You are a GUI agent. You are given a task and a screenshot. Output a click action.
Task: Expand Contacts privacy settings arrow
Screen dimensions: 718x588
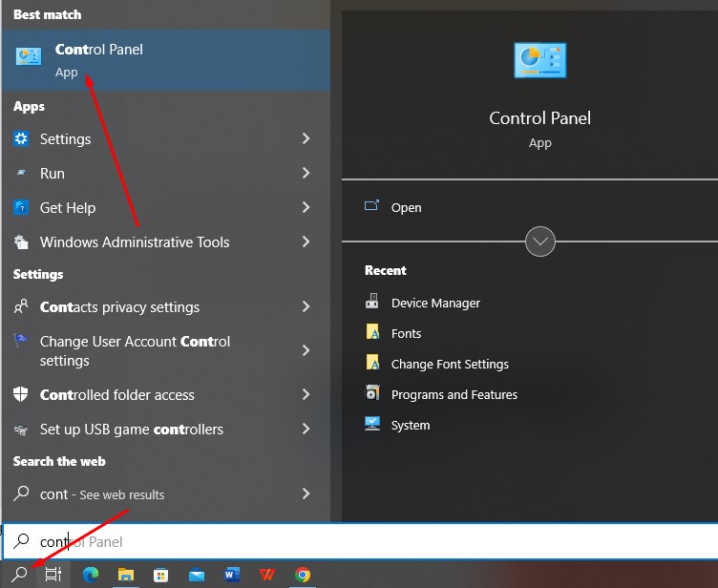306,305
